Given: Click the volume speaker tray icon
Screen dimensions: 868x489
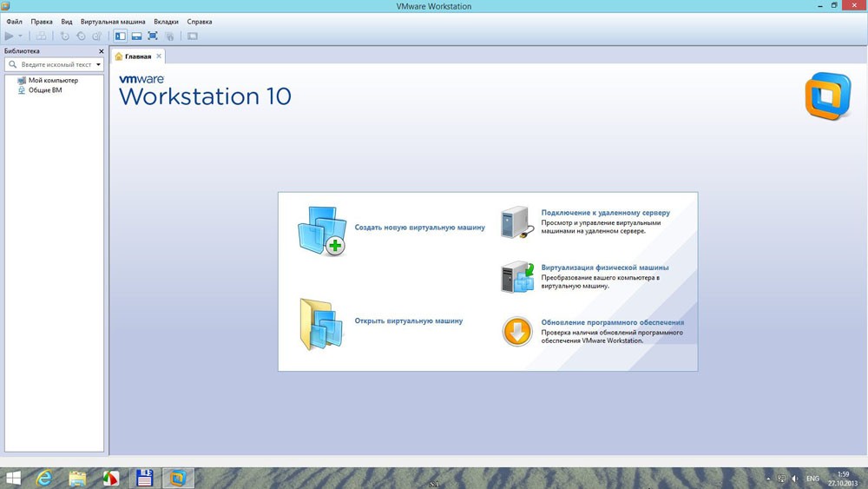Looking at the screenshot, I should (795, 479).
